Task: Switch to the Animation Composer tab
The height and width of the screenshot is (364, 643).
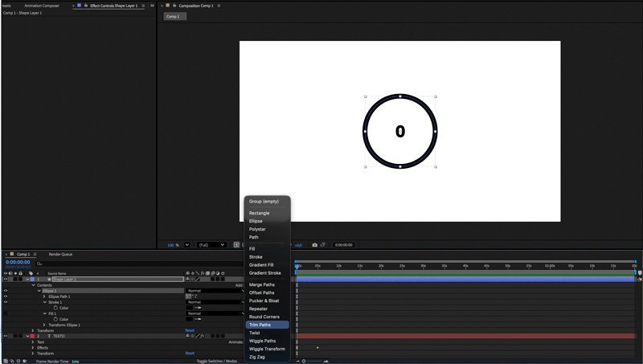Action: click(x=42, y=6)
